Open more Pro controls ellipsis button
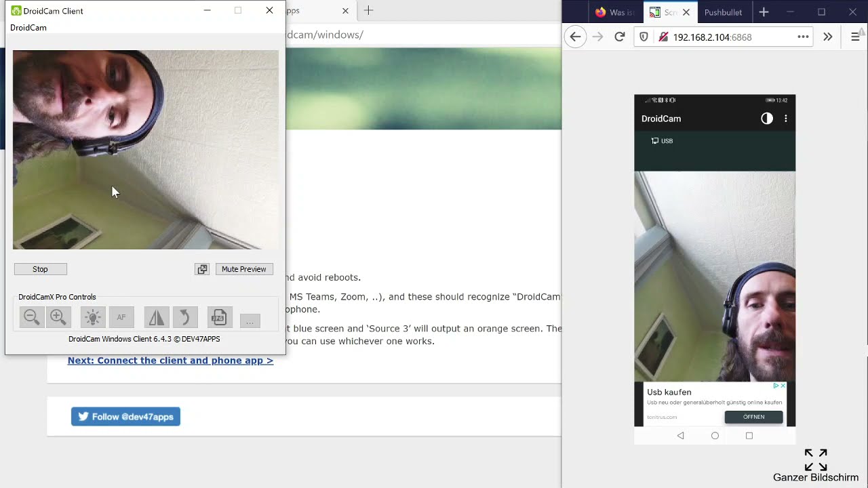The image size is (868, 488). pyautogui.click(x=250, y=321)
